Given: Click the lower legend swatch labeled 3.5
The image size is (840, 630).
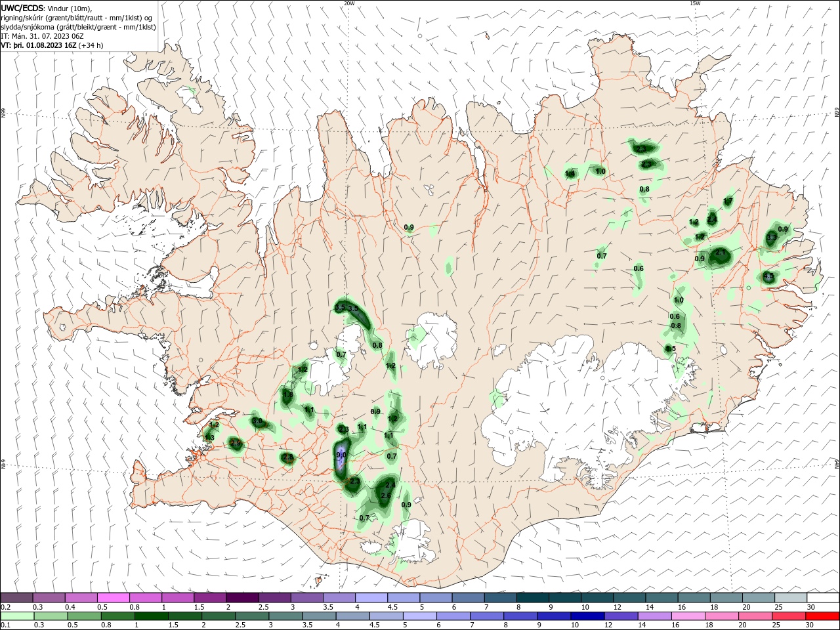Looking at the screenshot, I should [x=319, y=616].
